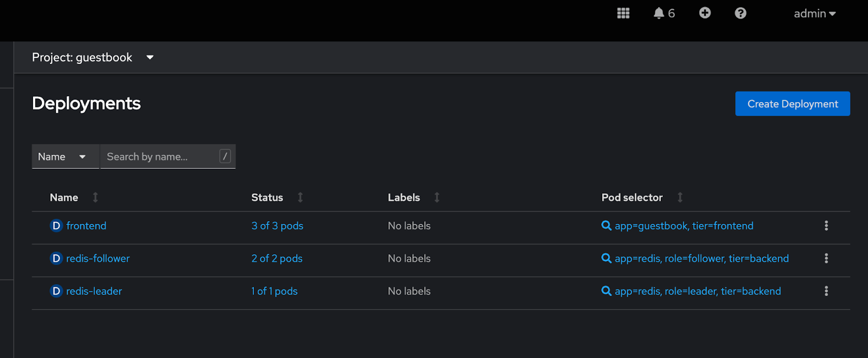Open kebab menu for redis-follower deployment
The width and height of the screenshot is (868, 358).
coord(826,259)
